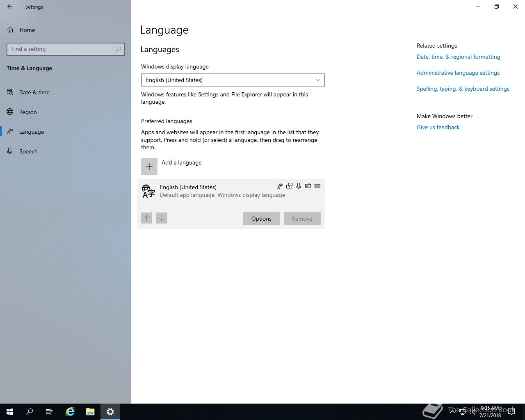Open File Explorer from taskbar

[90, 412]
